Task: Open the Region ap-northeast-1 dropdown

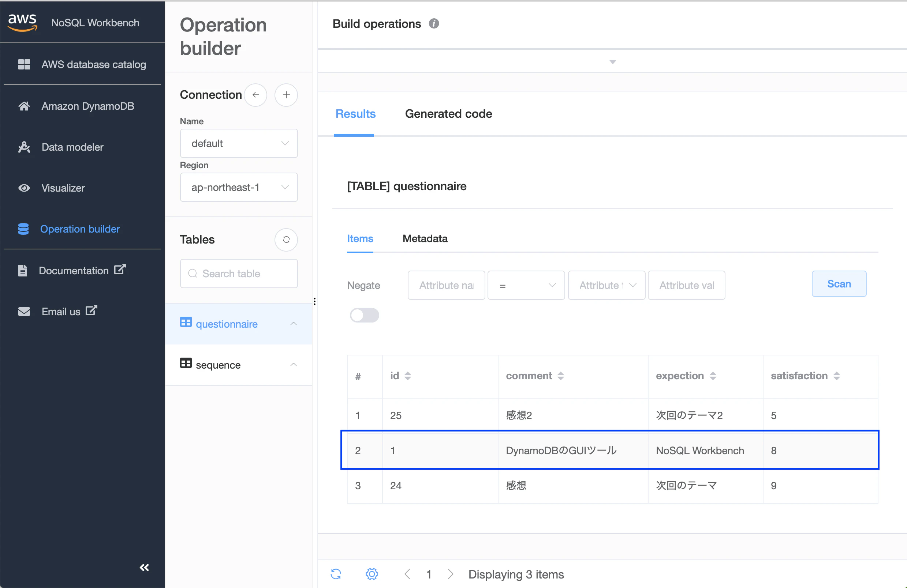Action: pos(239,187)
